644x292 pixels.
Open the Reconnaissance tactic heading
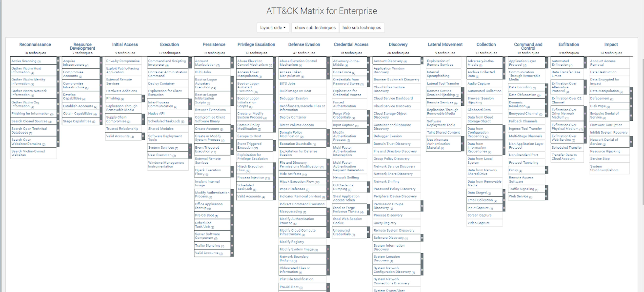point(35,44)
